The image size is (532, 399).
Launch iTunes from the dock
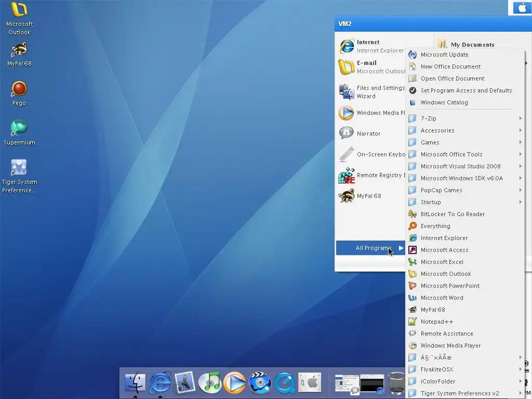click(x=210, y=383)
